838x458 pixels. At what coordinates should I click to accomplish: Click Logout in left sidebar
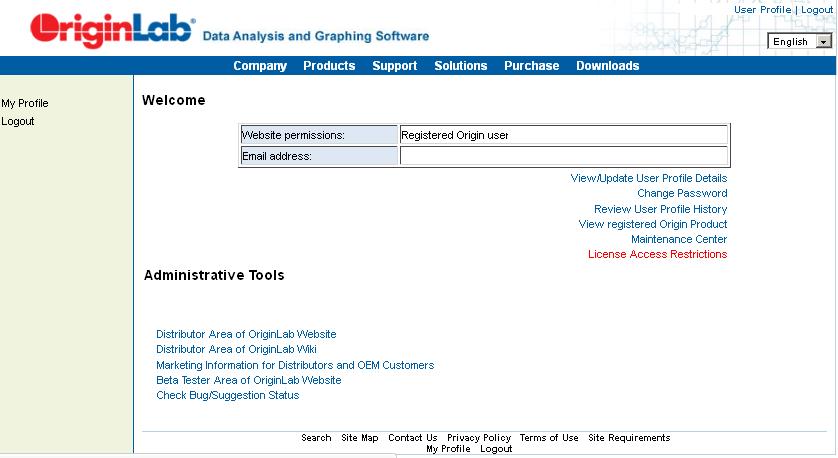click(x=18, y=121)
